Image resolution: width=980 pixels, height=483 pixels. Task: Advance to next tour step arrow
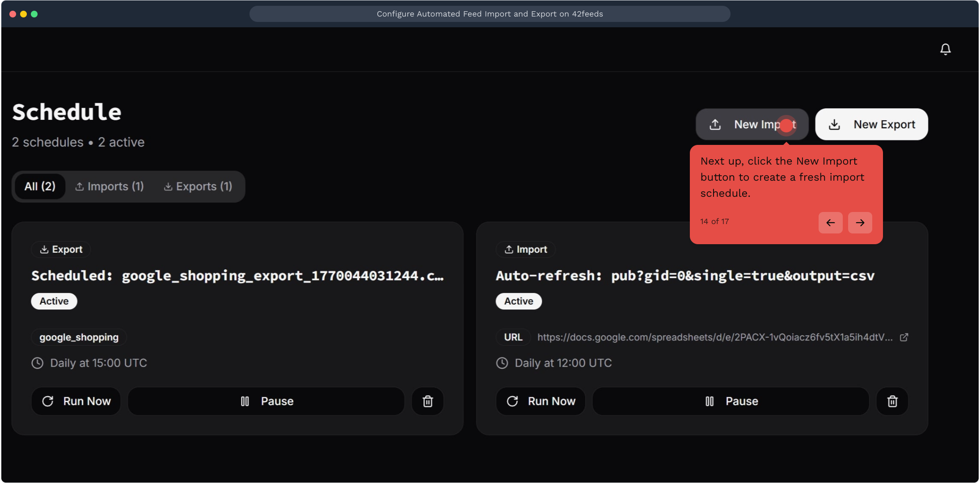[860, 223]
